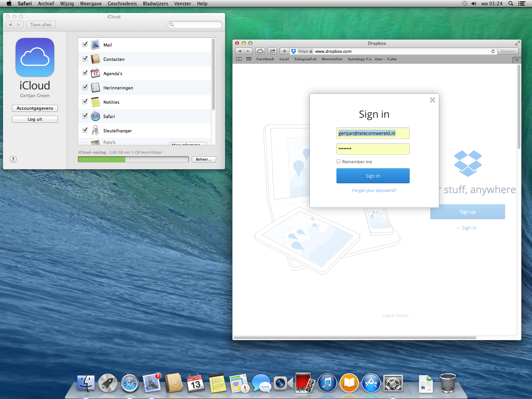
Task: Click Dropbox horizontal scrollbar
Action: point(355,338)
